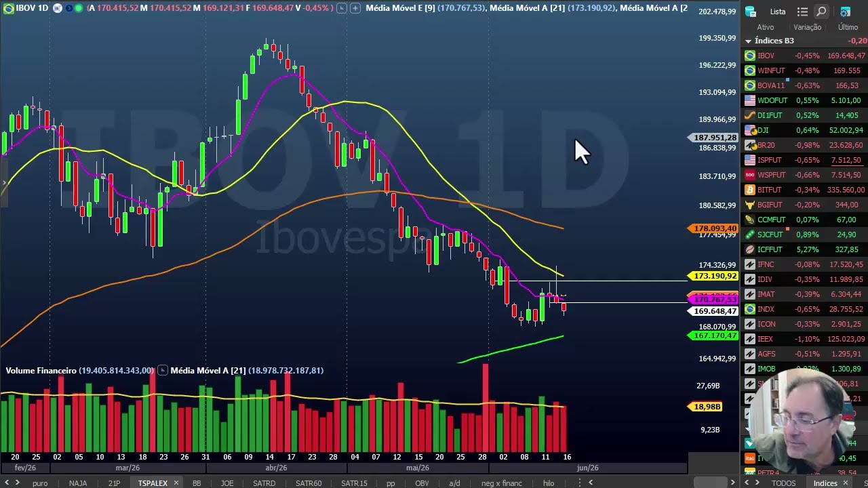Screen dimensions: 868x488
Task: Click the Volume Financeiro indicator label
Action: point(41,370)
